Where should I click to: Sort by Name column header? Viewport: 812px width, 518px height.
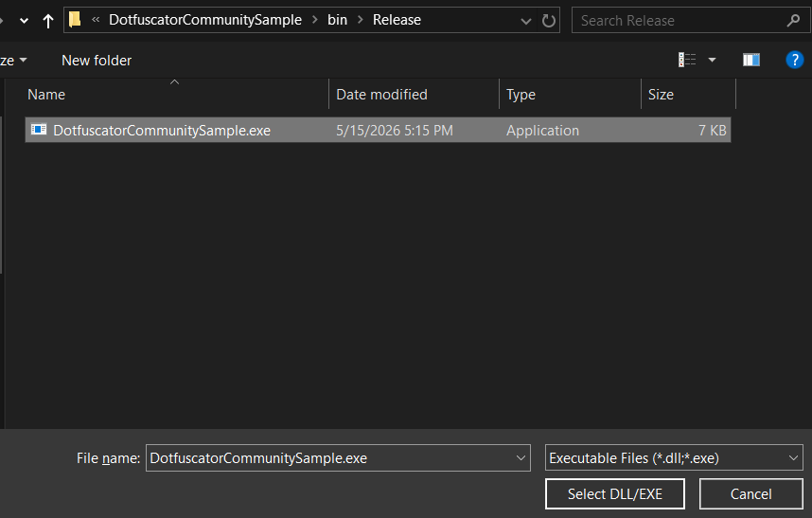[x=176, y=95]
